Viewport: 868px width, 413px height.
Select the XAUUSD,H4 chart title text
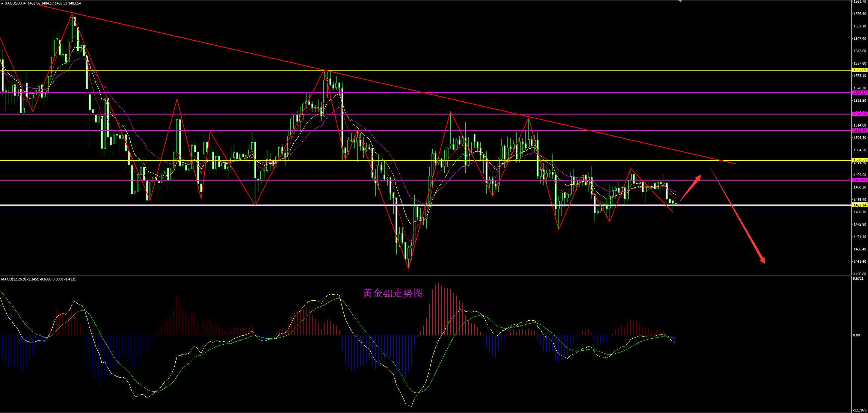pos(15,3)
